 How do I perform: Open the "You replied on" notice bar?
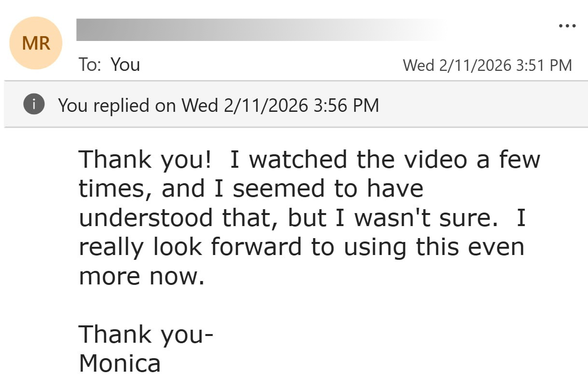click(x=218, y=105)
